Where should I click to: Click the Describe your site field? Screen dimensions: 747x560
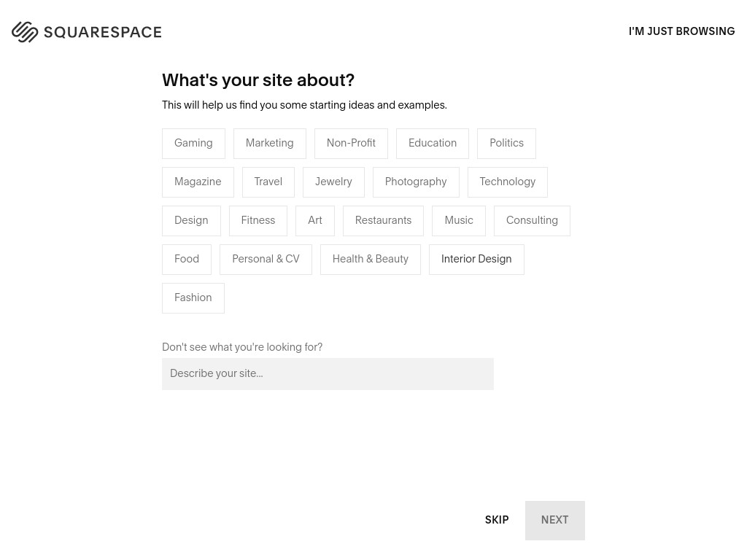[328, 374]
